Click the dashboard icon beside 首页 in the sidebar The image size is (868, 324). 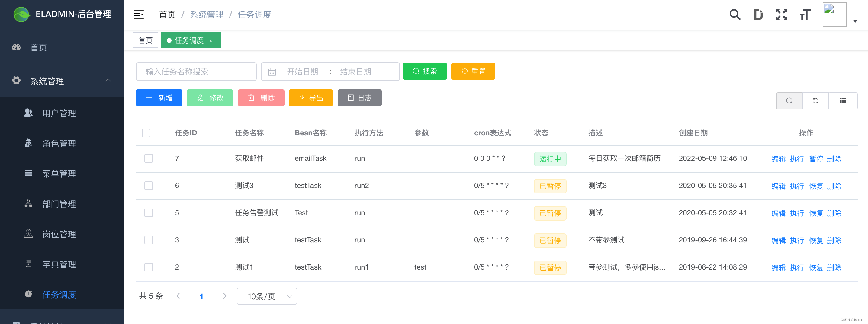tap(16, 47)
